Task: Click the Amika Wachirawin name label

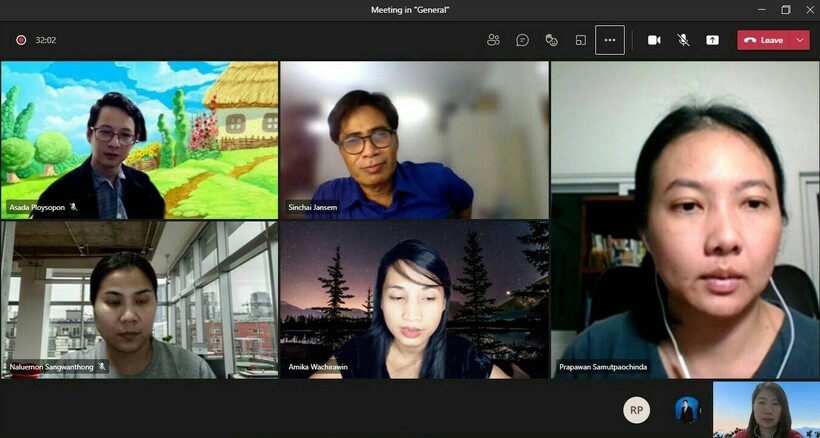Action: [318, 367]
